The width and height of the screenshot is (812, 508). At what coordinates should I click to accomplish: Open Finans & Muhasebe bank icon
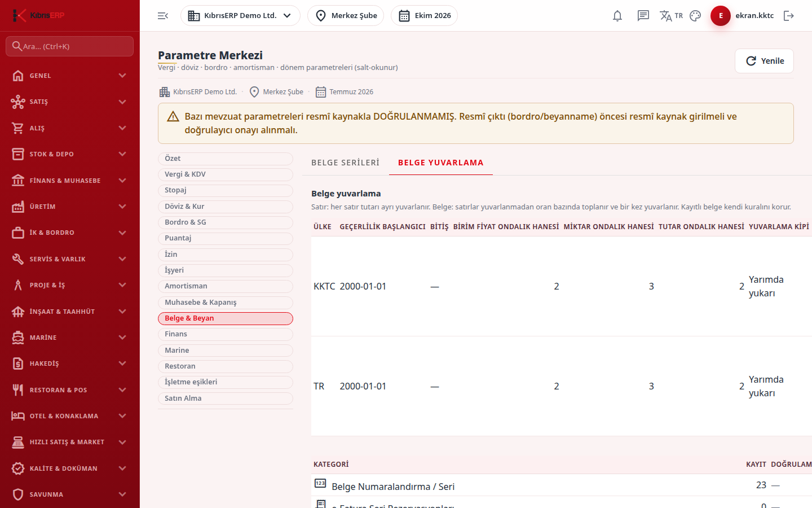[18, 181]
